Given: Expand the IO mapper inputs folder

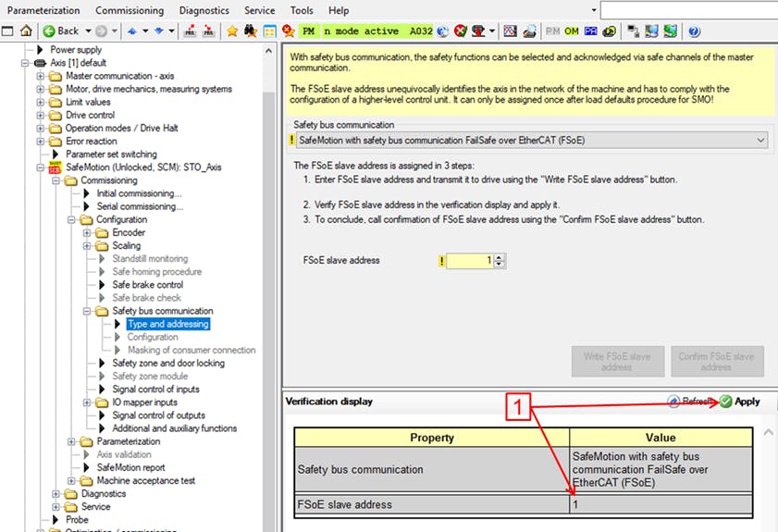Looking at the screenshot, I should [87, 402].
